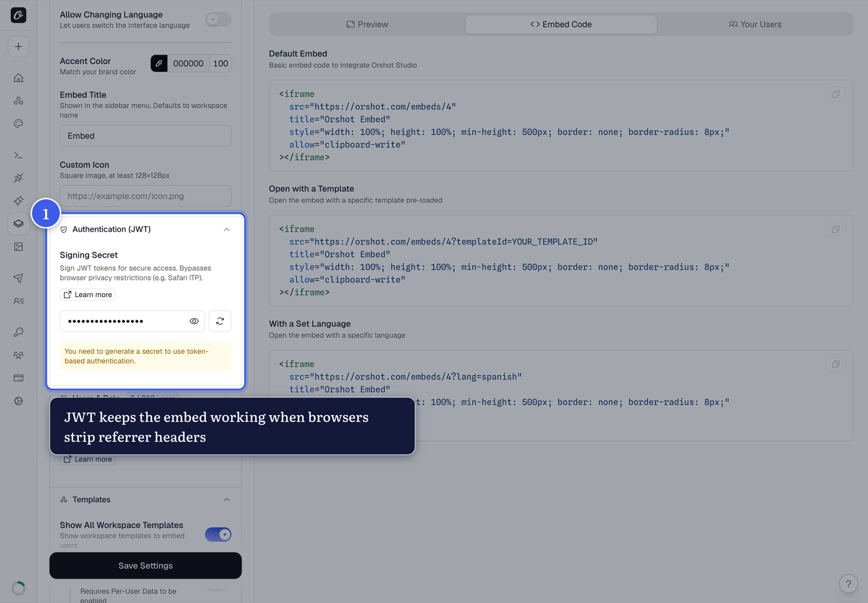Open the image gallery sidebar icon
The image size is (868, 603).
18,246
